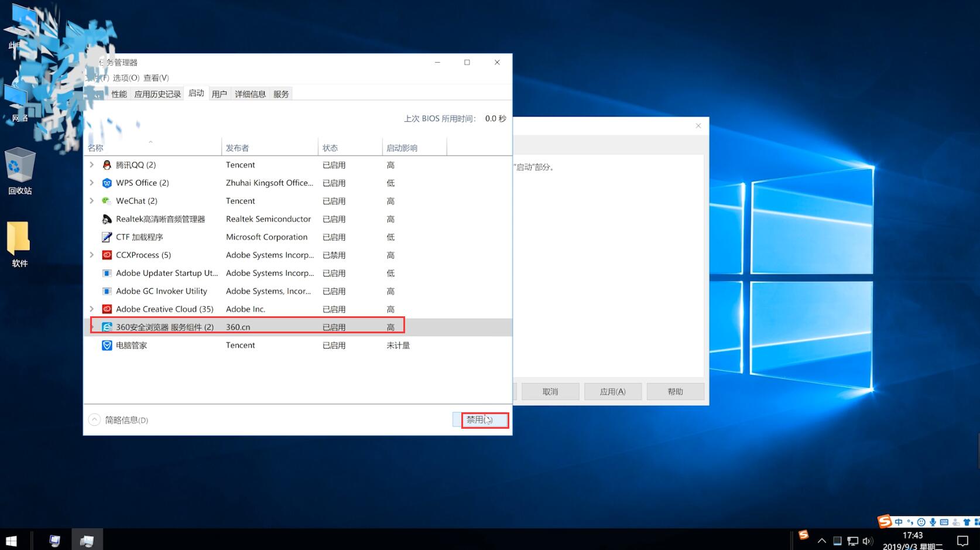Click the 腾讯QQ penguin icon
980x550 pixels.
(107, 165)
